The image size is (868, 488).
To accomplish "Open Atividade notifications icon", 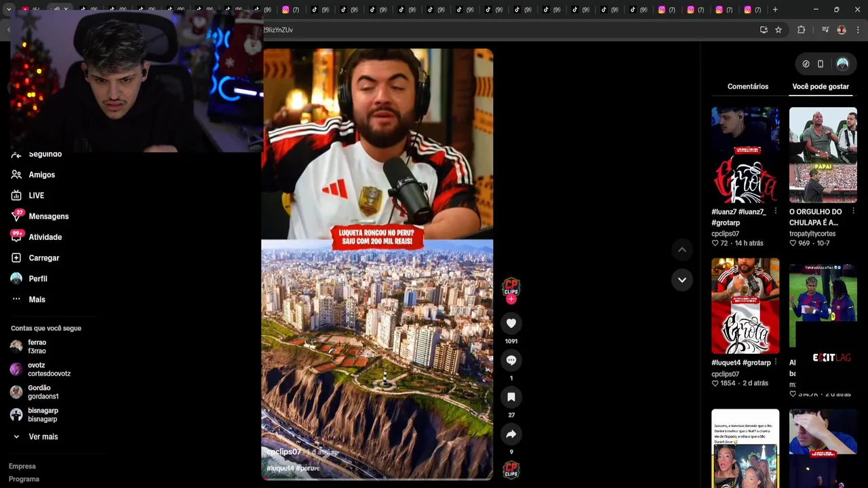I will pos(16,237).
